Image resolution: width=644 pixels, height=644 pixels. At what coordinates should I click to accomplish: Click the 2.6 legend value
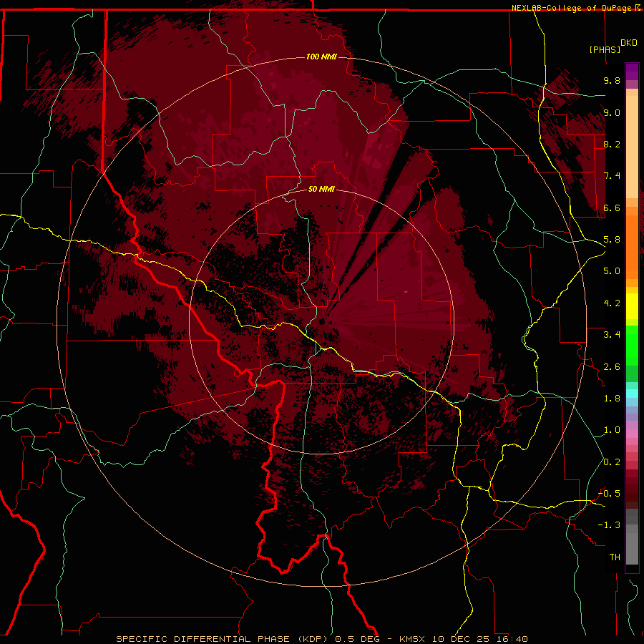pyautogui.click(x=612, y=367)
